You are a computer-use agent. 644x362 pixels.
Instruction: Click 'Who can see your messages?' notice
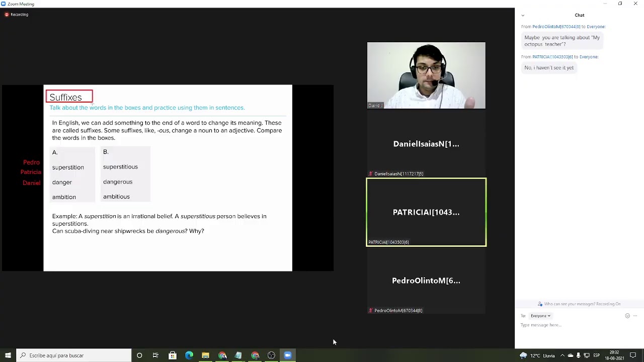pyautogui.click(x=582, y=304)
